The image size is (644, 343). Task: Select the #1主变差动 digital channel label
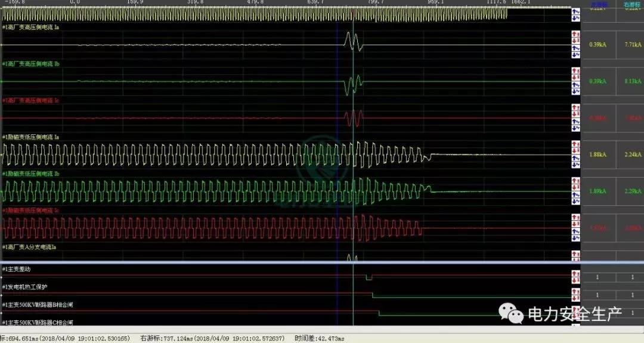[18, 268]
